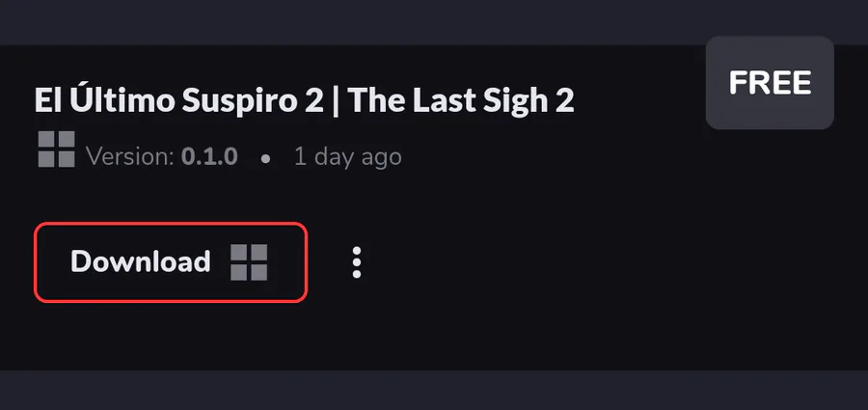Click the bullet separator before the timestamp
This screenshot has width=868, height=410.
pyautogui.click(x=266, y=158)
